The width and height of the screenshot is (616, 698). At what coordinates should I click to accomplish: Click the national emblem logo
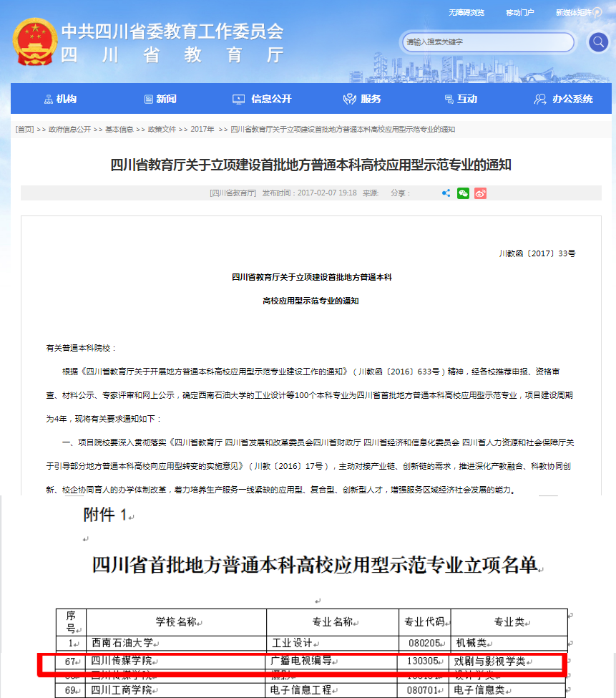(33, 42)
